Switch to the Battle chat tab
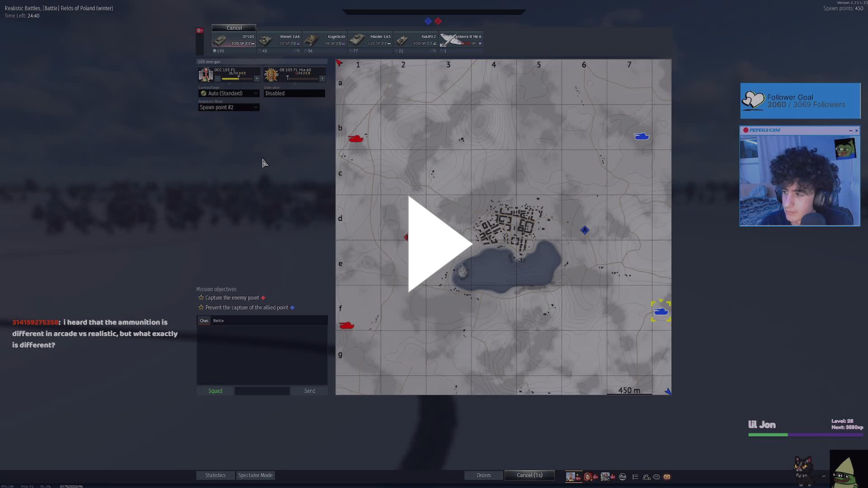 (x=218, y=320)
